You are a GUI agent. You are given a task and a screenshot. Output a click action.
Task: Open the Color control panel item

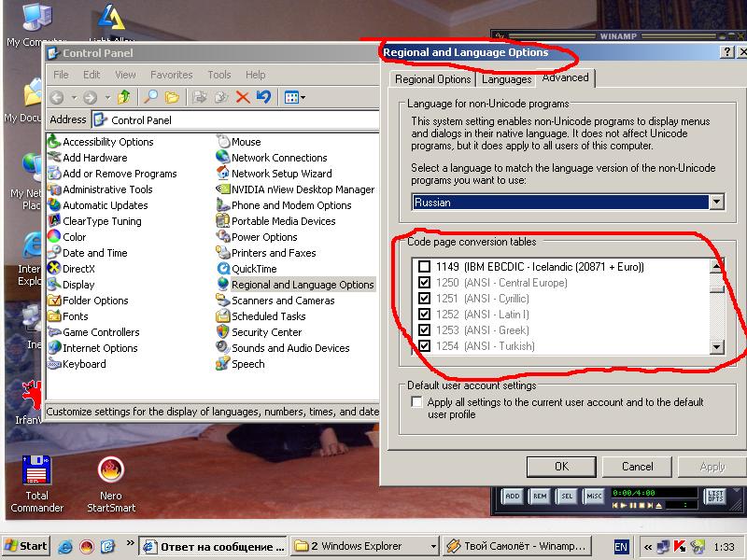67,237
